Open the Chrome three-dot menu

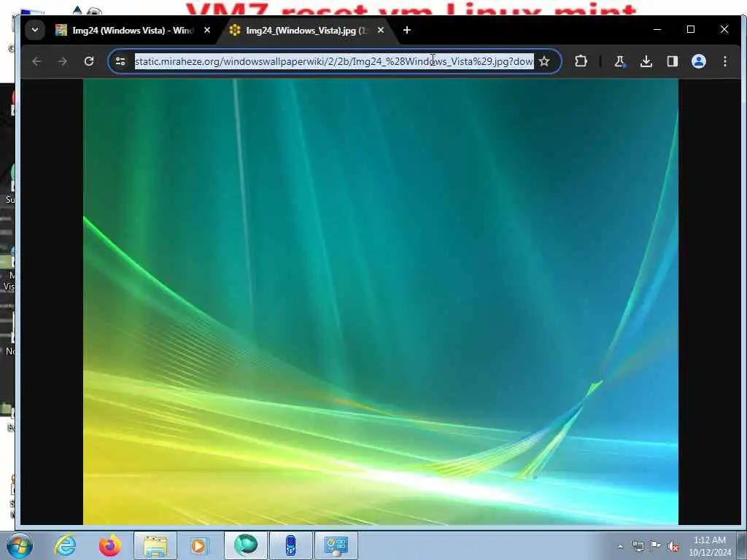[724, 61]
